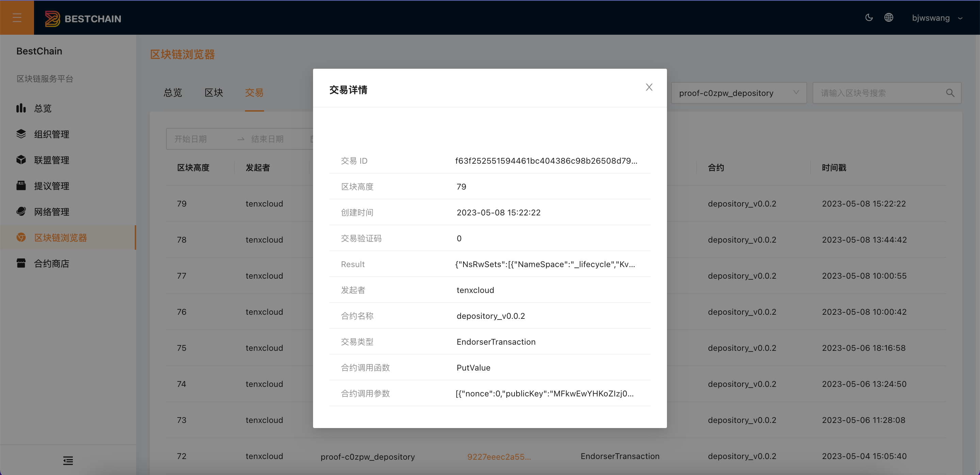This screenshot has width=980, height=475.
Task: Click proof-c0zpw_depository in row 72
Action: click(x=367, y=456)
